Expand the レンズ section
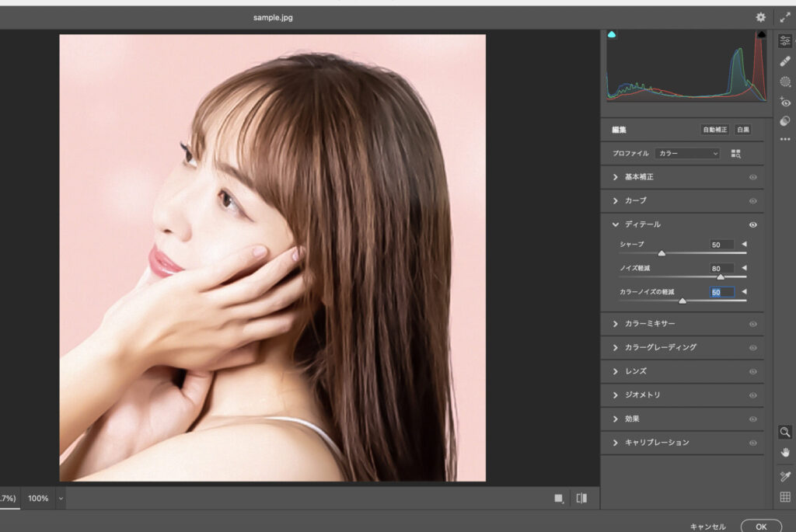The width and height of the screenshot is (796, 532). (616, 371)
